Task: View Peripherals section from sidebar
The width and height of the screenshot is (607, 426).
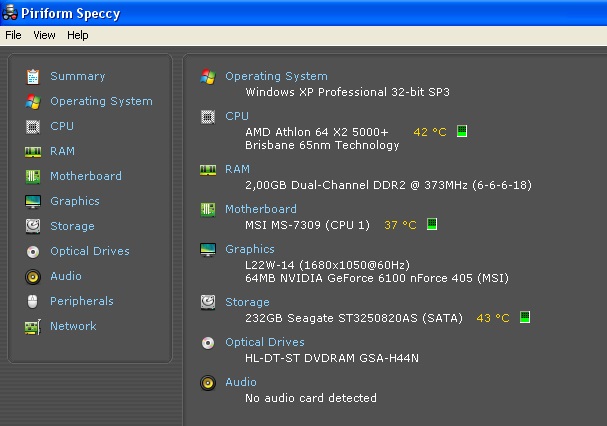Action: tap(82, 301)
